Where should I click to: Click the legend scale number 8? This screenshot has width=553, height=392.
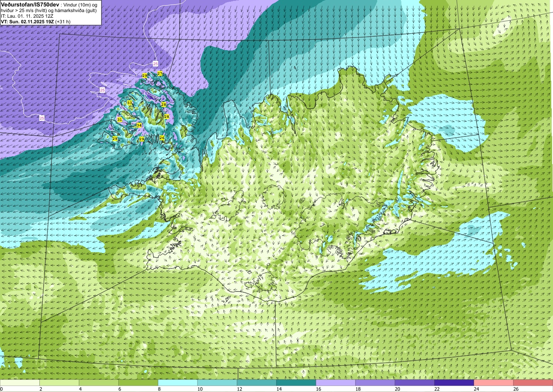click(x=159, y=389)
